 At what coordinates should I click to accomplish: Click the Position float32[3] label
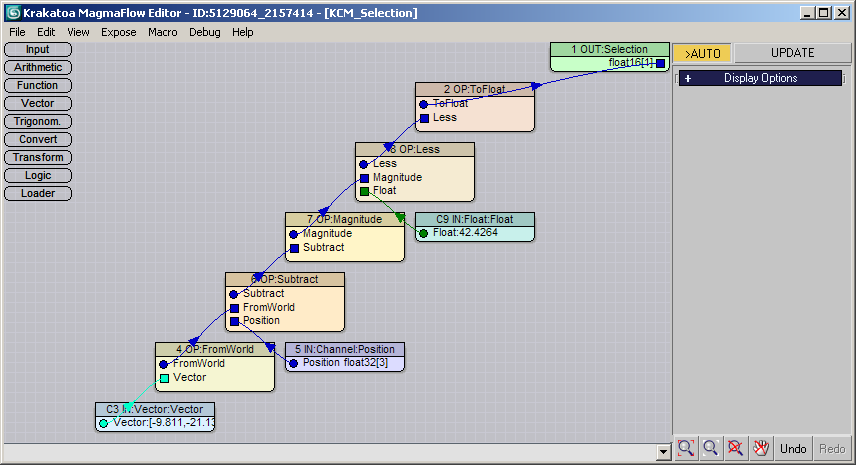[345, 362]
